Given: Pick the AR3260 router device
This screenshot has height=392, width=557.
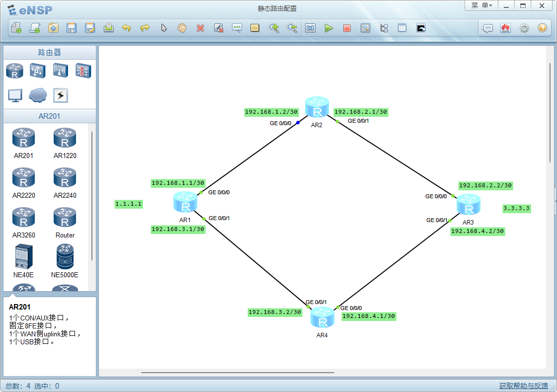Looking at the screenshot, I should [x=23, y=223].
